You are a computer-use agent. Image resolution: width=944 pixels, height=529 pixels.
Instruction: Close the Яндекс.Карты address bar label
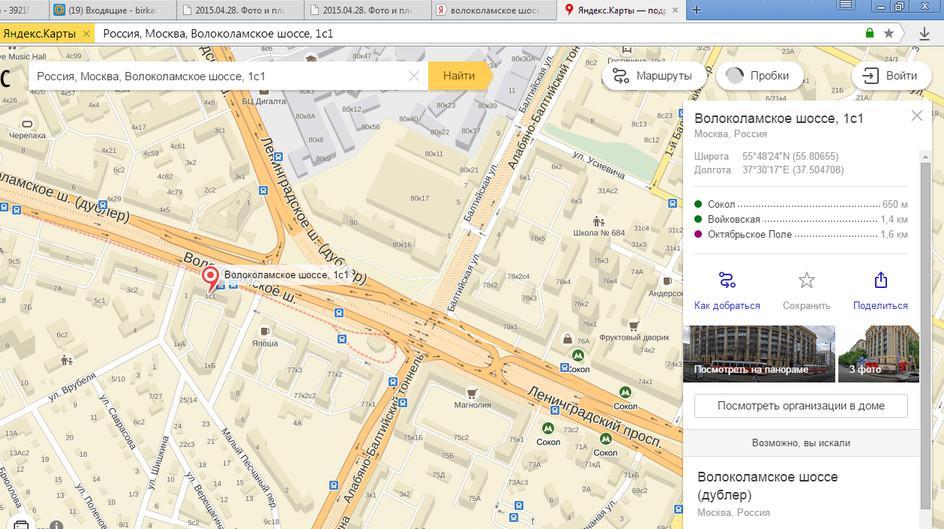click(x=86, y=34)
